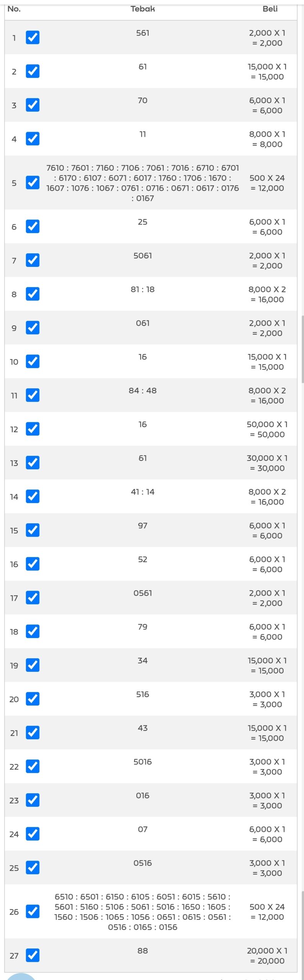Uncheck row 26 checkbox with 6510 combinations

33,911
